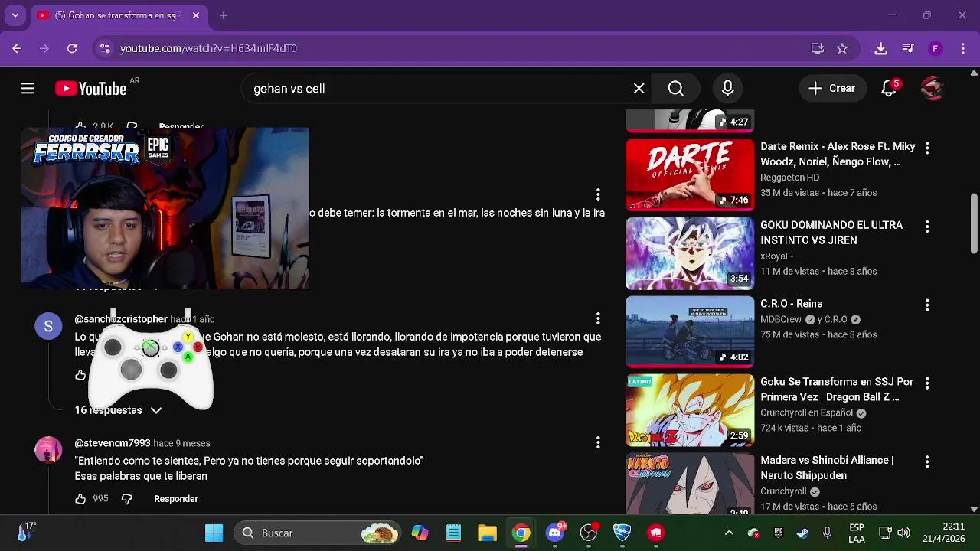Viewport: 980px width, 551px height.
Task: Open the Chrome downloads icon
Action: tap(881, 48)
